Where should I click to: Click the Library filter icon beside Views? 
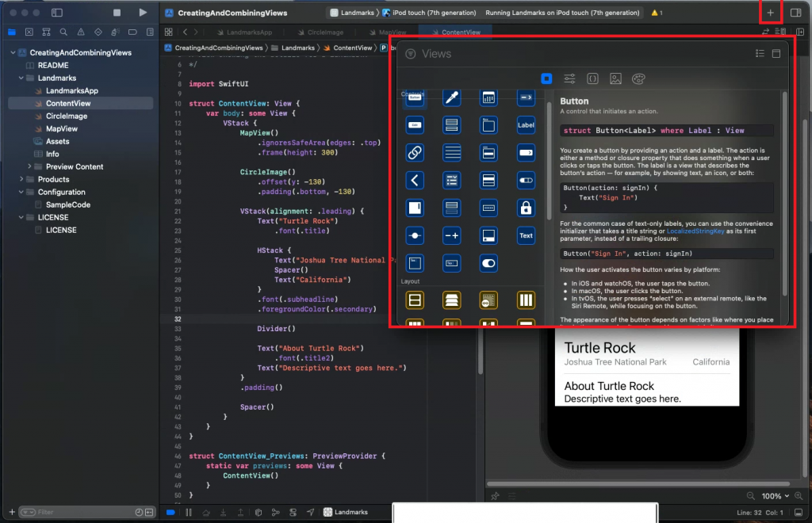point(411,54)
